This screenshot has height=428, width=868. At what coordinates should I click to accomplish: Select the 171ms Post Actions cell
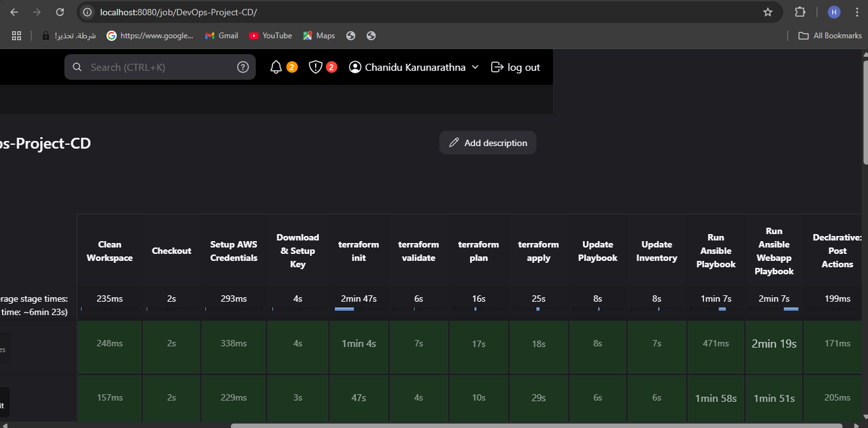[832, 346]
